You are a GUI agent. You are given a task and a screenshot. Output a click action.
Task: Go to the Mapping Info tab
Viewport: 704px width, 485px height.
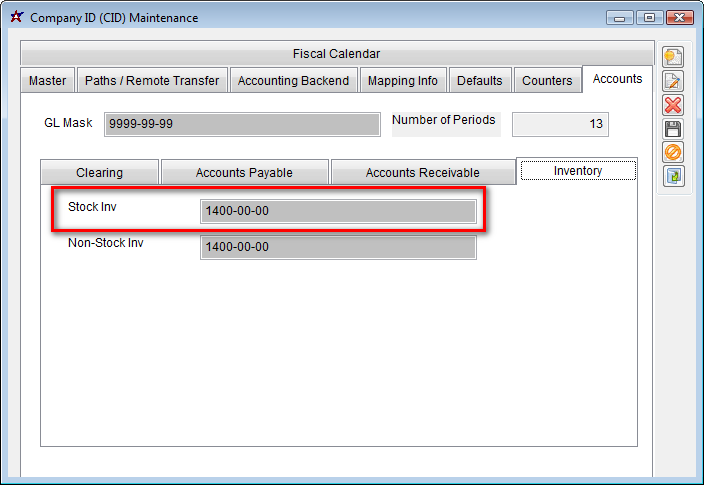pyautogui.click(x=402, y=81)
